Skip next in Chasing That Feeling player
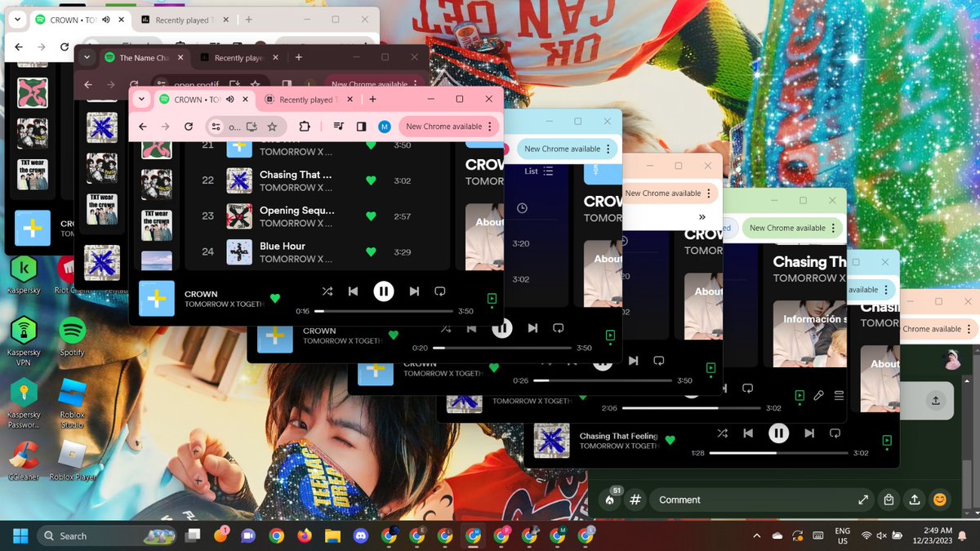 [808, 433]
